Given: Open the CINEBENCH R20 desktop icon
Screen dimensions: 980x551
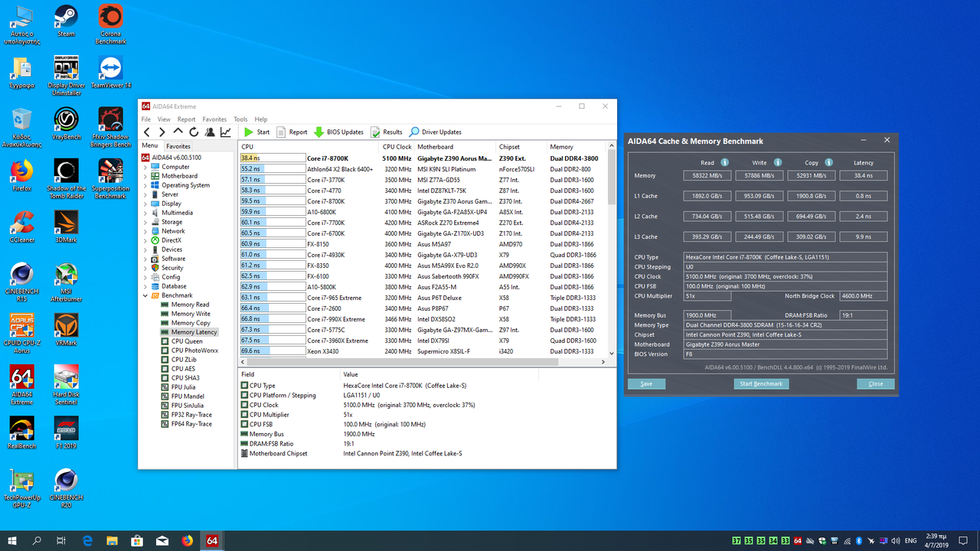Looking at the screenshot, I should tap(66, 488).
